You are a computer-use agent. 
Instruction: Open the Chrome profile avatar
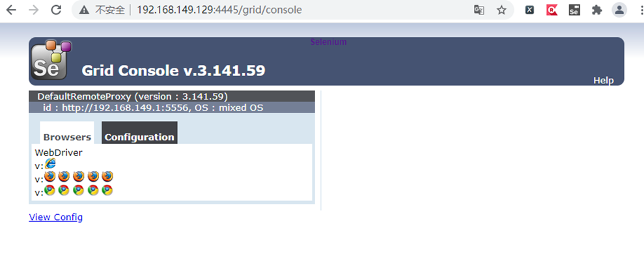pos(619,10)
